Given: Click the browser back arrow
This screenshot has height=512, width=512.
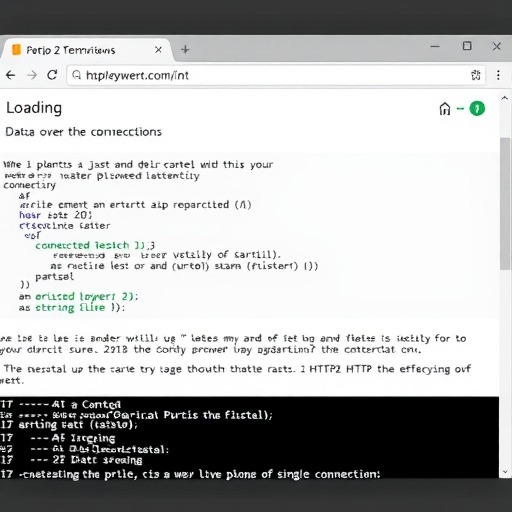Looking at the screenshot, I should click(x=10, y=75).
